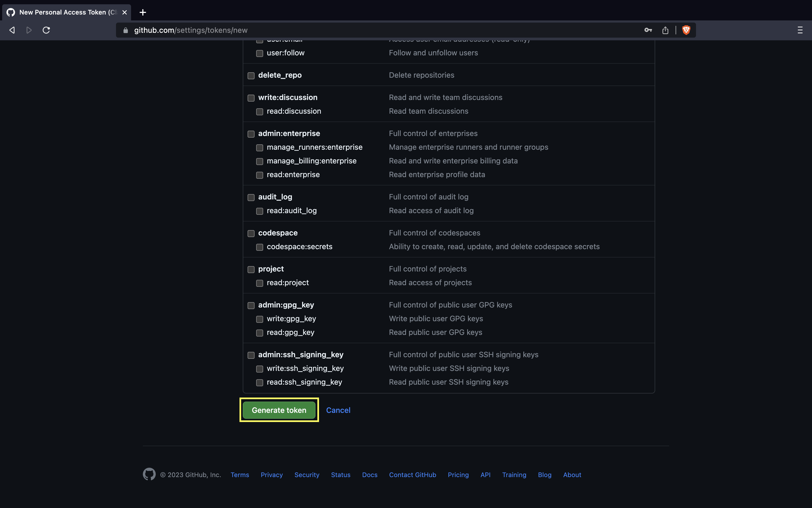812x508 pixels.
Task: Open the password key icon
Action: [648, 30]
